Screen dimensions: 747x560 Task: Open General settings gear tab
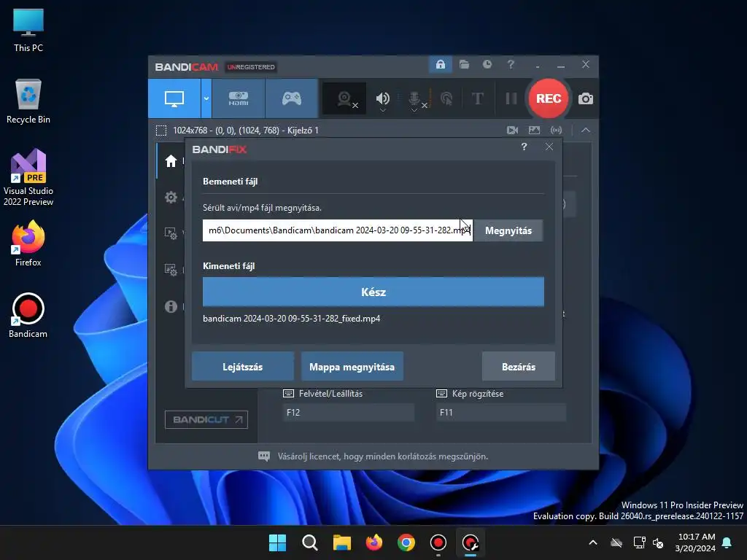click(171, 197)
